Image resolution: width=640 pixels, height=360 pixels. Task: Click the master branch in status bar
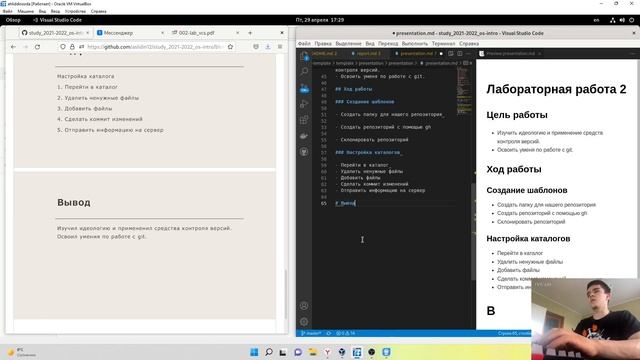[311, 333]
